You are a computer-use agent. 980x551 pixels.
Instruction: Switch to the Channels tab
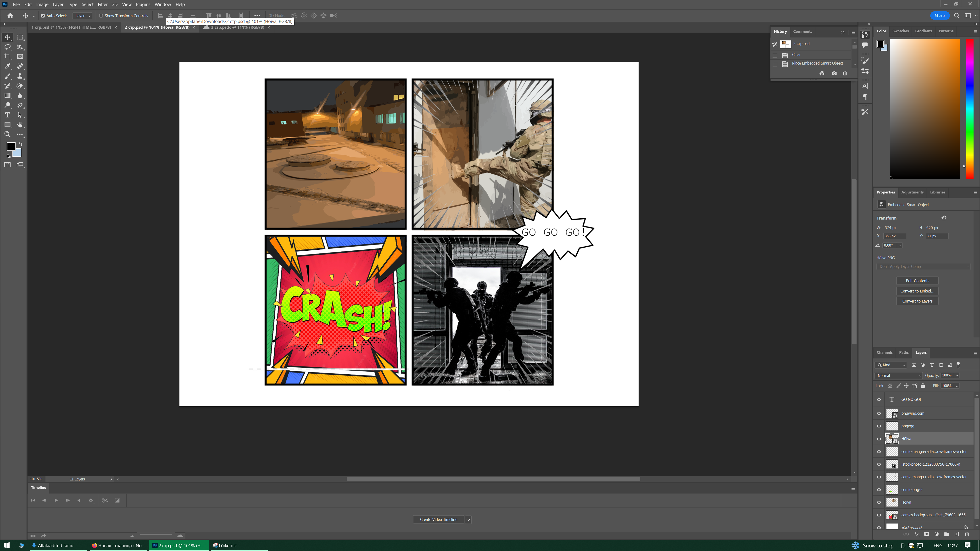pos(885,353)
